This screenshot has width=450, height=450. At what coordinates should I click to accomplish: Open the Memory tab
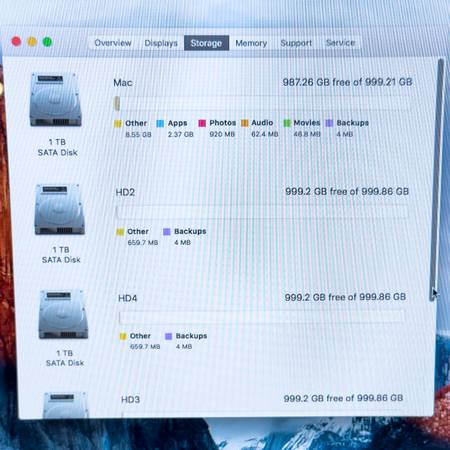tap(251, 43)
